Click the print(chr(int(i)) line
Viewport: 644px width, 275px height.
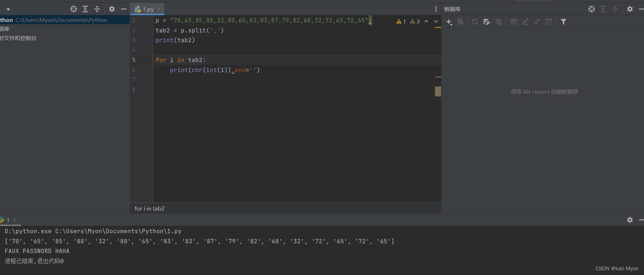(215, 70)
